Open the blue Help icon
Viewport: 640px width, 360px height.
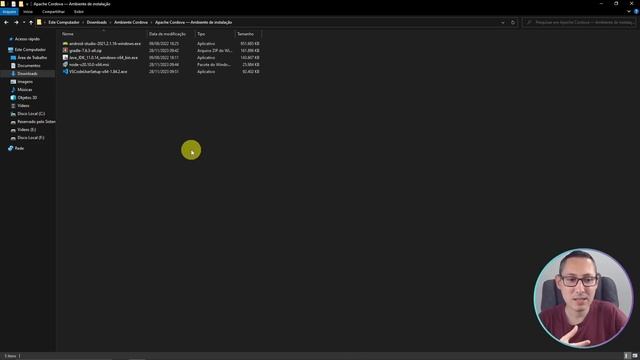pos(636,12)
